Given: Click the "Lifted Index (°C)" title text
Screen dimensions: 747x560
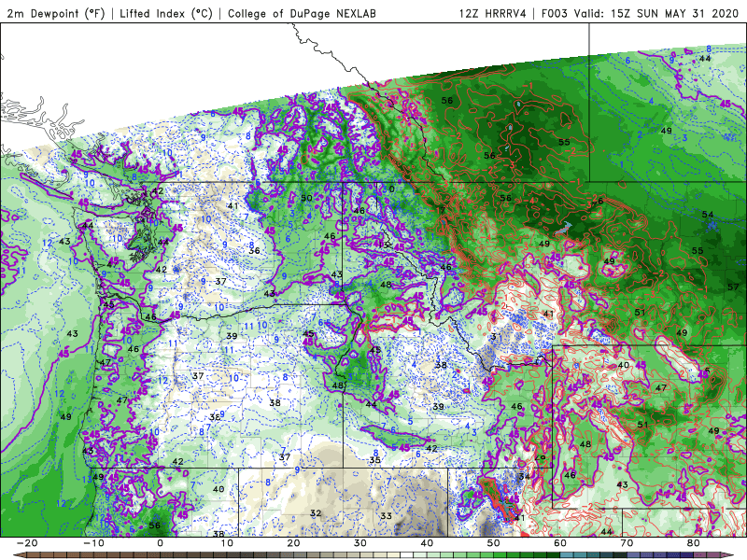Looking at the screenshot, I should 166,13.
